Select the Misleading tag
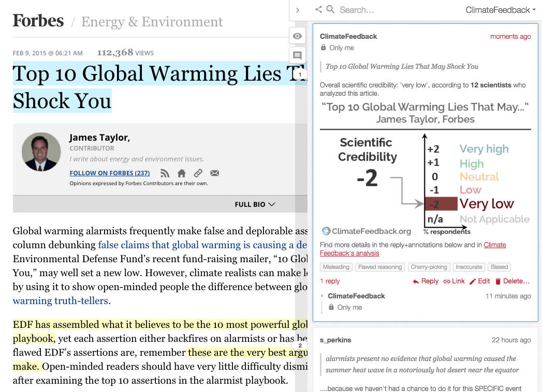This screenshot has height=392, width=542. tap(336, 267)
